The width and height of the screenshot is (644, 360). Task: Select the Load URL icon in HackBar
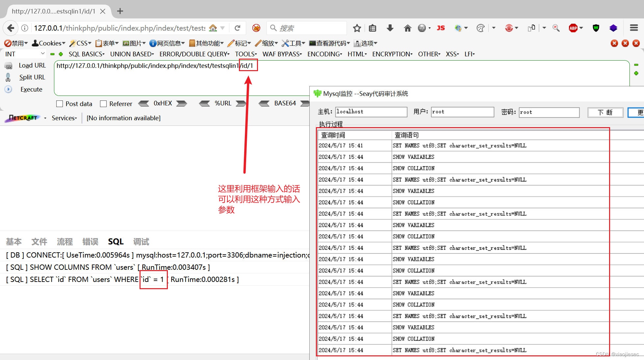coord(9,65)
